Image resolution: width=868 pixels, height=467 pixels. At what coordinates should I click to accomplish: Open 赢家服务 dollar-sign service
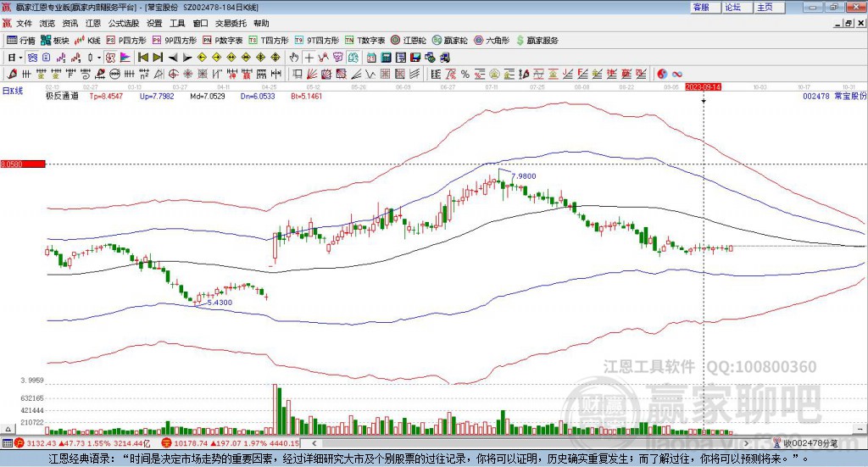(537, 41)
